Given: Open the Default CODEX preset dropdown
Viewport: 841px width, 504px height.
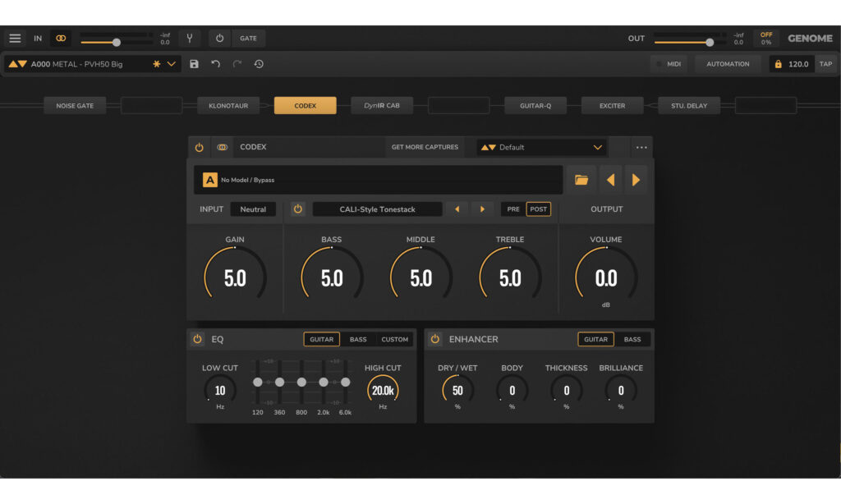Looking at the screenshot, I should tap(597, 148).
